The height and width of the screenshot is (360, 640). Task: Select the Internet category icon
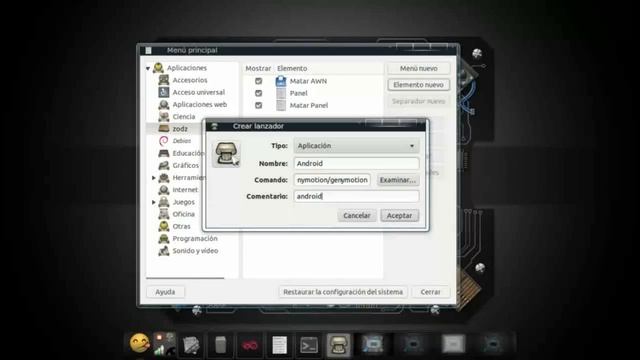click(164, 190)
